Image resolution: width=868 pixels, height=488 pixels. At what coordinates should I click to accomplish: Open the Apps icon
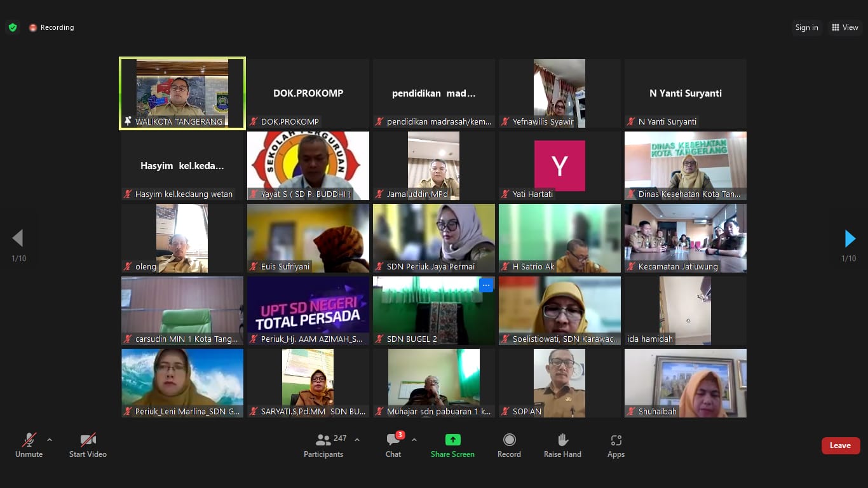coord(616,440)
